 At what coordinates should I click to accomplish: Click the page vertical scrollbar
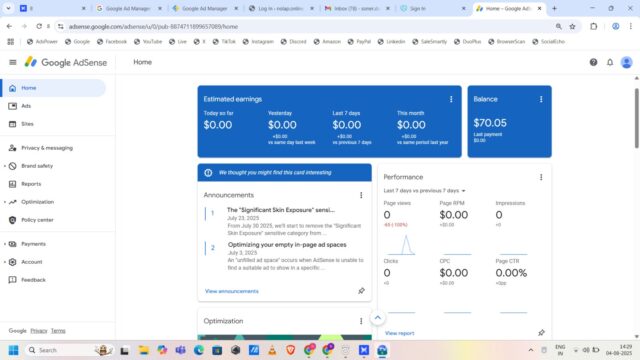click(x=636, y=118)
